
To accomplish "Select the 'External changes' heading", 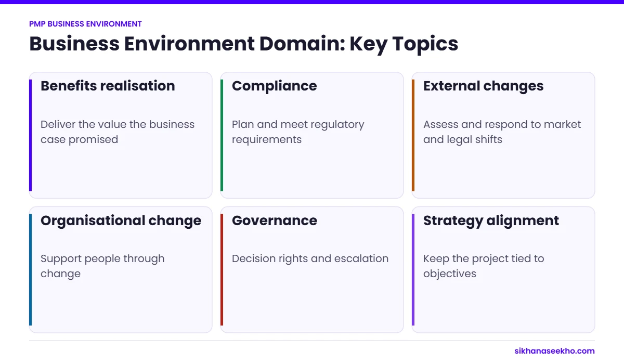I will [483, 86].
